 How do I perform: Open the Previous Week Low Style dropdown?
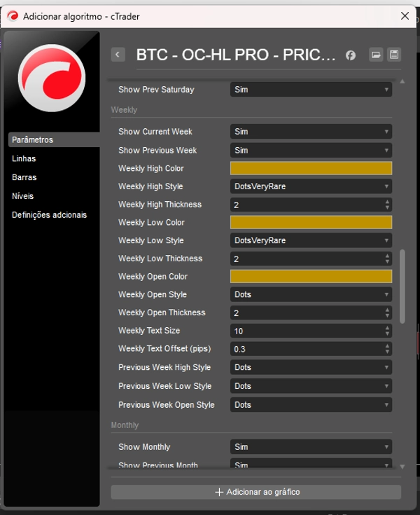pyautogui.click(x=311, y=386)
